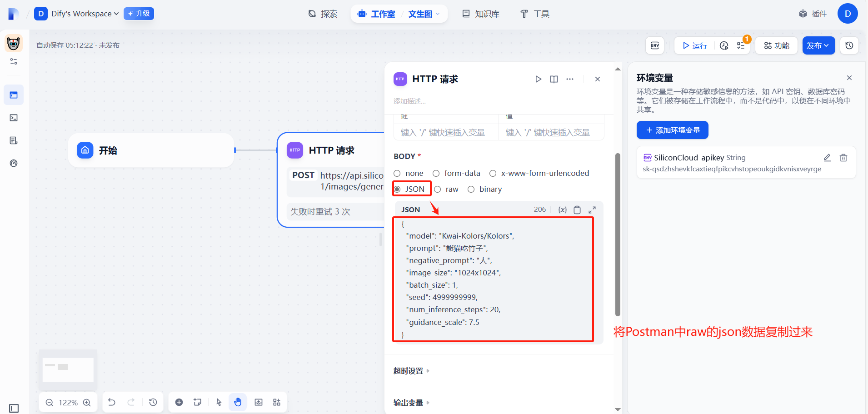Click the params value input field
The width and height of the screenshot is (868, 414).
(551, 132)
